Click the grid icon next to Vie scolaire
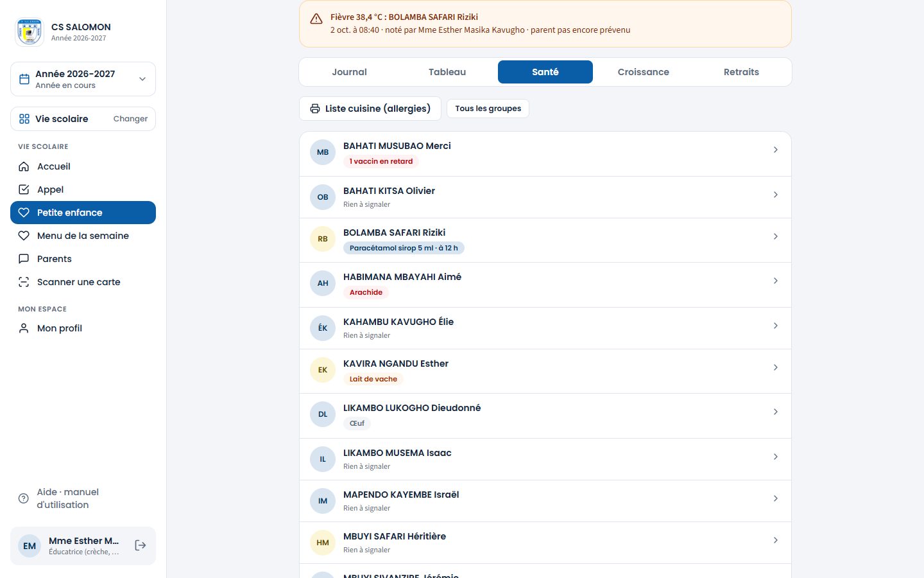Image resolution: width=924 pixels, height=578 pixels. click(x=24, y=119)
